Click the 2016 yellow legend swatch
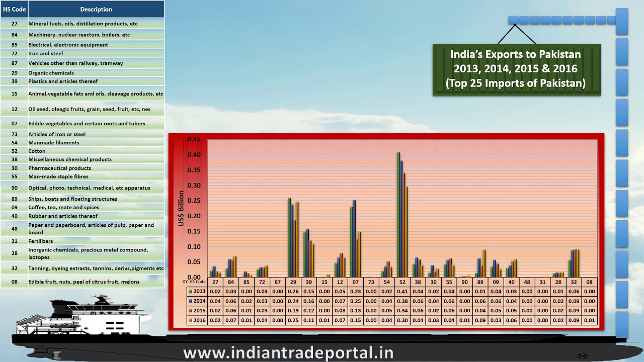 (190, 320)
